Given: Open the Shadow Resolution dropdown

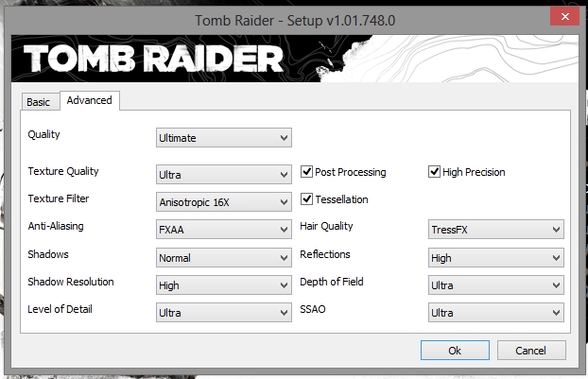Looking at the screenshot, I should pos(224,285).
